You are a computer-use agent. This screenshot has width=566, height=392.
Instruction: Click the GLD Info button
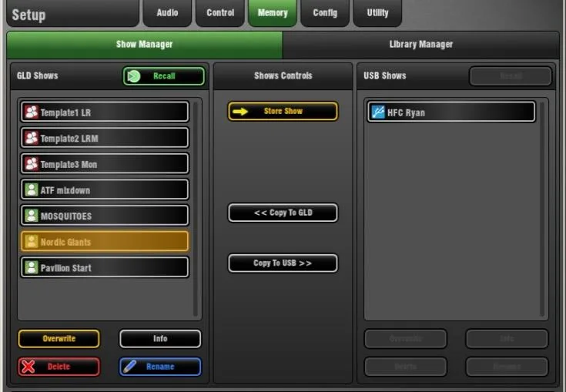[x=160, y=339]
